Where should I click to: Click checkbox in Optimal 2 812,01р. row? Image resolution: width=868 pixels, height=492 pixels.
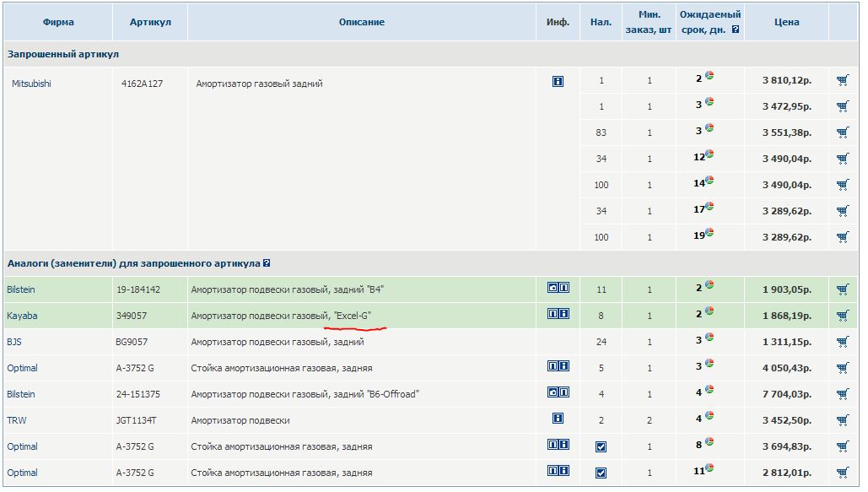pos(601,473)
